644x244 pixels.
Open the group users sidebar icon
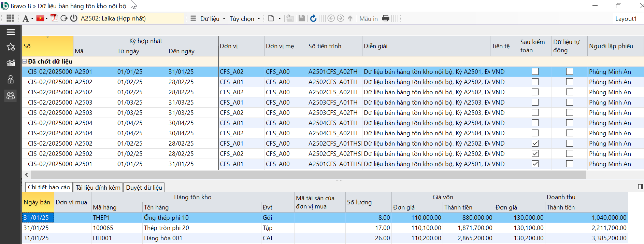[x=11, y=96]
